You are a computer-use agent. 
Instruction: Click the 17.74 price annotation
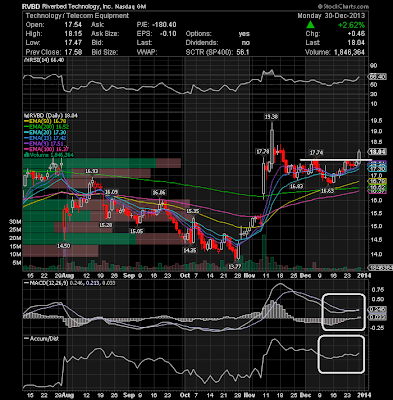click(316, 153)
